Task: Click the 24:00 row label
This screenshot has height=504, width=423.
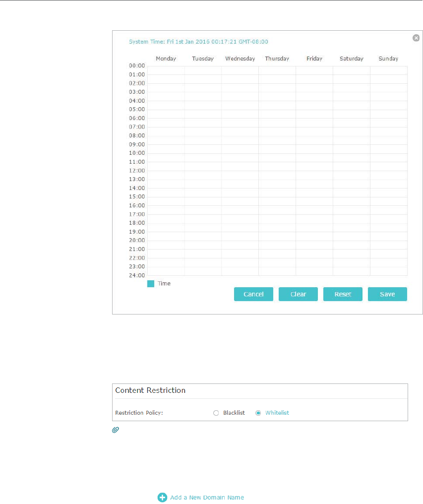Action: (x=137, y=275)
